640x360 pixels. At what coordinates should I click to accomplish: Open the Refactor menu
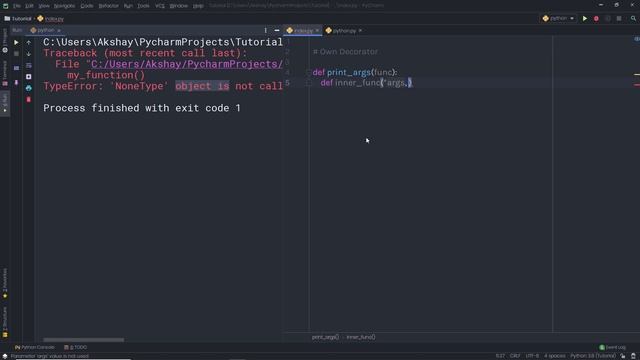(x=108, y=6)
